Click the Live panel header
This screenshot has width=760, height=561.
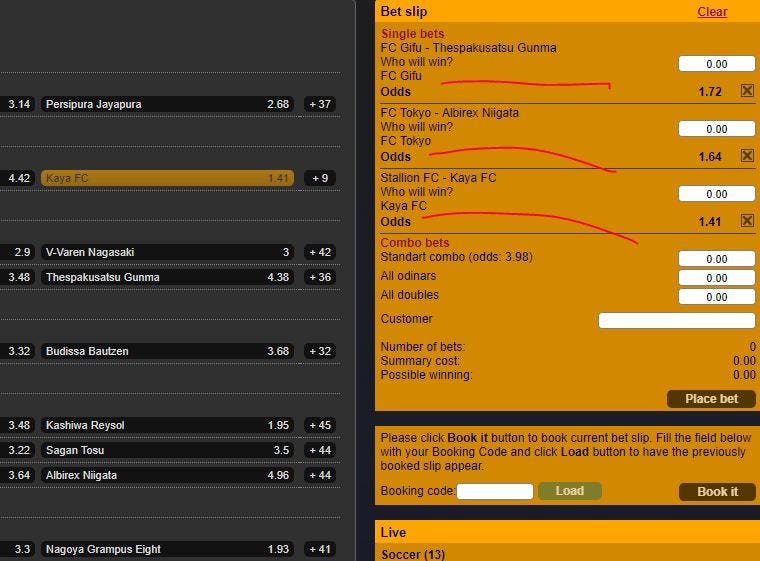[567, 532]
